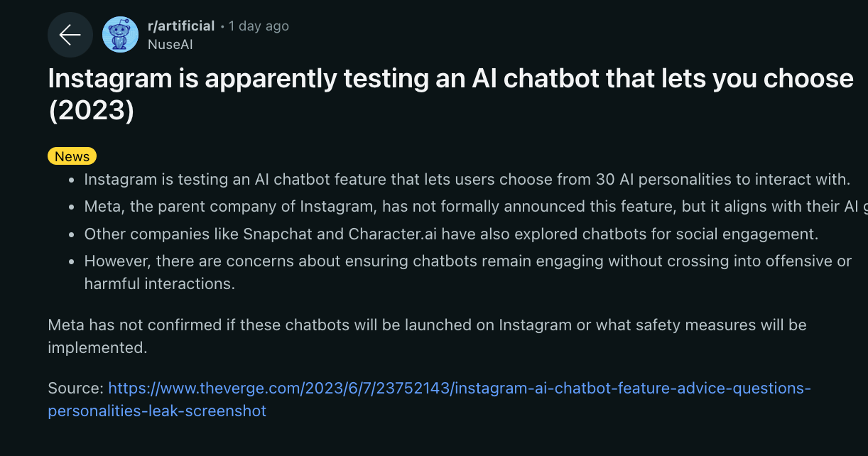Select the yellow News flair tag
Image resolution: width=868 pixels, height=456 pixels.
[x=72, y=156]
